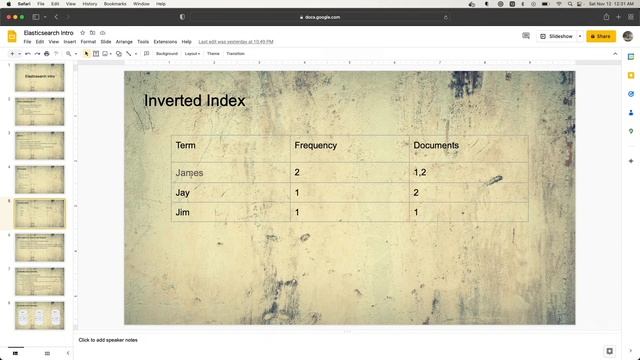This screenshot has width=640, height=360.
Task: Open the Layout dropdown
Action: pyautogui.click(x=192, y=53)
